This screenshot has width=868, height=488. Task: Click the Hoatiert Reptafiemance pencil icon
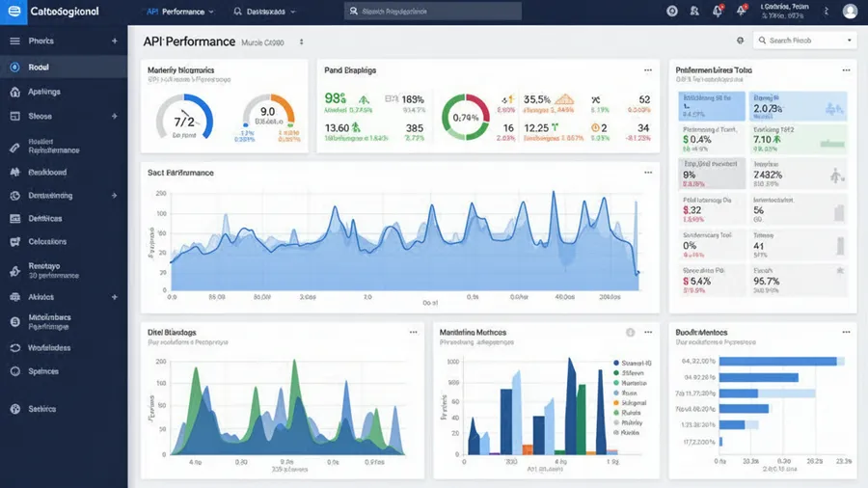14,147
